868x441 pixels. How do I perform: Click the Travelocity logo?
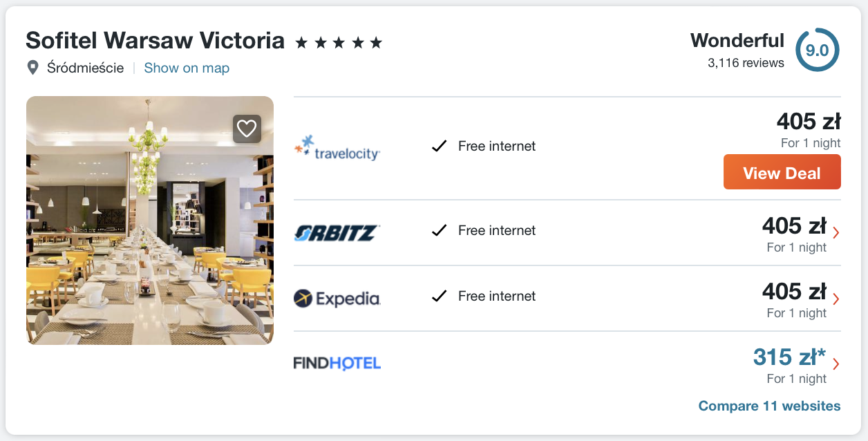tap(337, 147)
